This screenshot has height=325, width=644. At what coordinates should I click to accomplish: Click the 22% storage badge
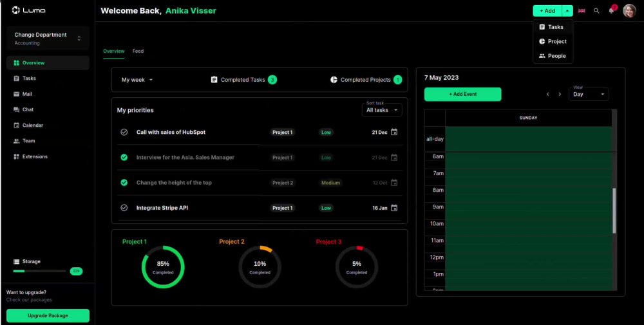tap(76, 271)
